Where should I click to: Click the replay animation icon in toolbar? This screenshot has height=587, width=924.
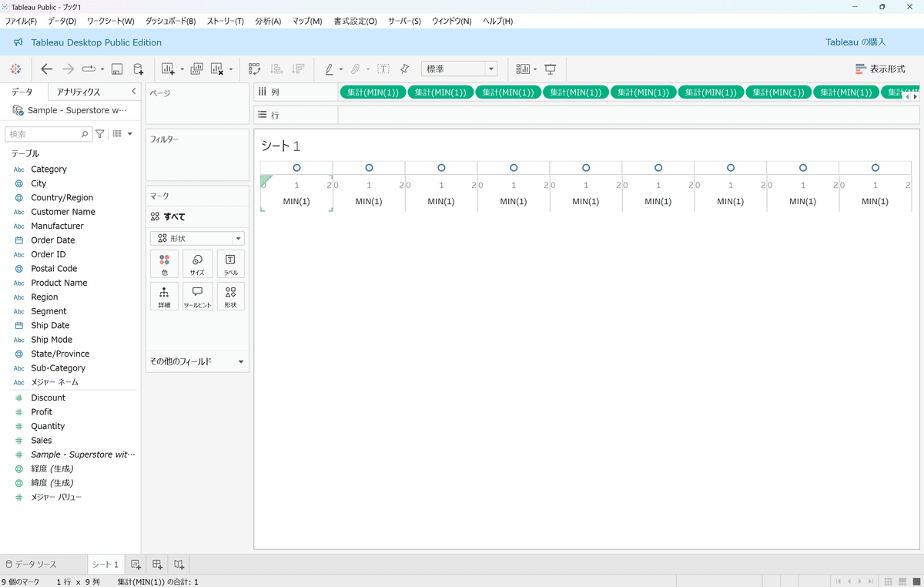pyautogui.click(x=88, y=69)
